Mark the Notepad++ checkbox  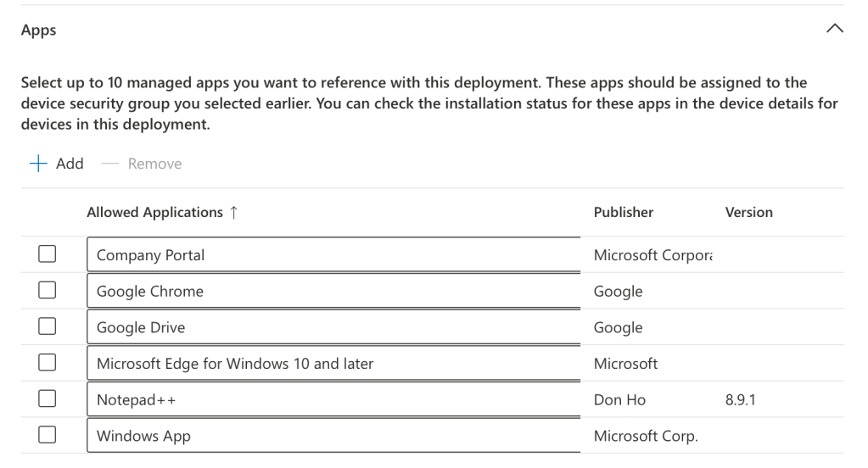click(47, 400)
